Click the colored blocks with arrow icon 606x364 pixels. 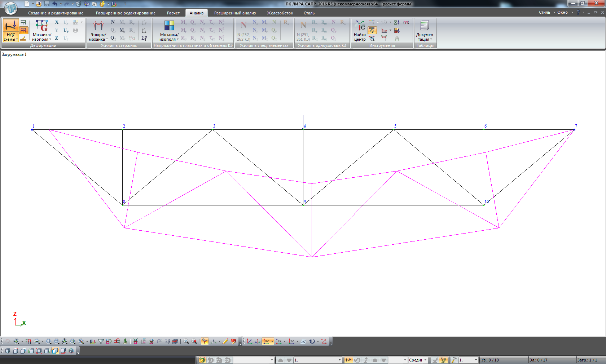tap(397, 30)
